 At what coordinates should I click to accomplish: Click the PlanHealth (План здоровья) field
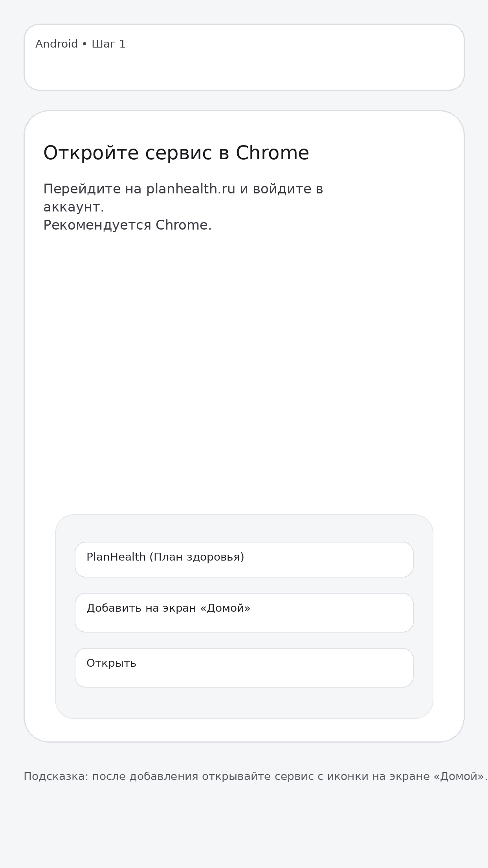[244, 559]
